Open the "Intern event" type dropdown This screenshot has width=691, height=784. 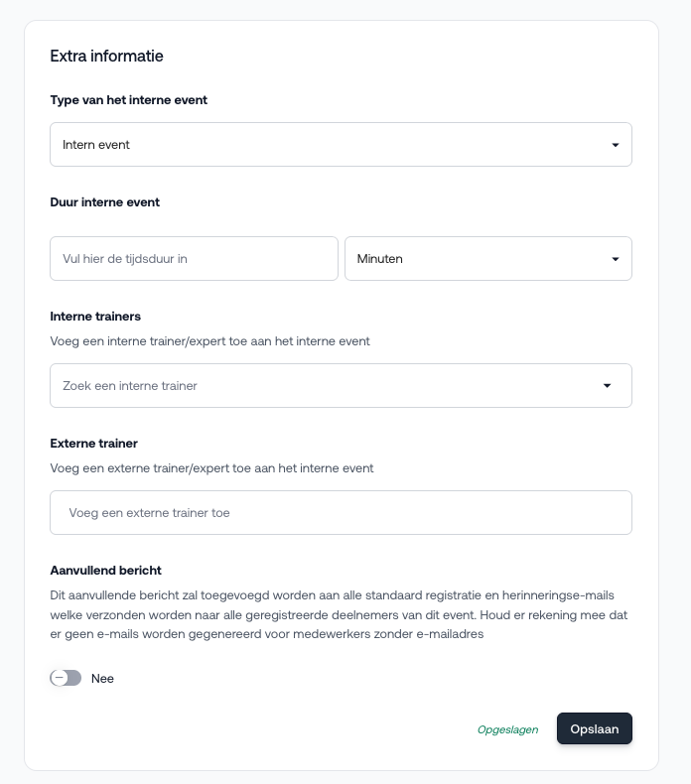(328, 145)
